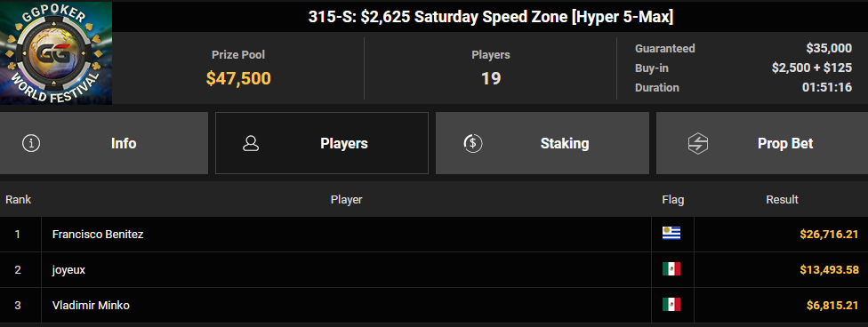
Task: Click the Mexico flag beside Vladimir Minko
Action: [x=671, y=305]
